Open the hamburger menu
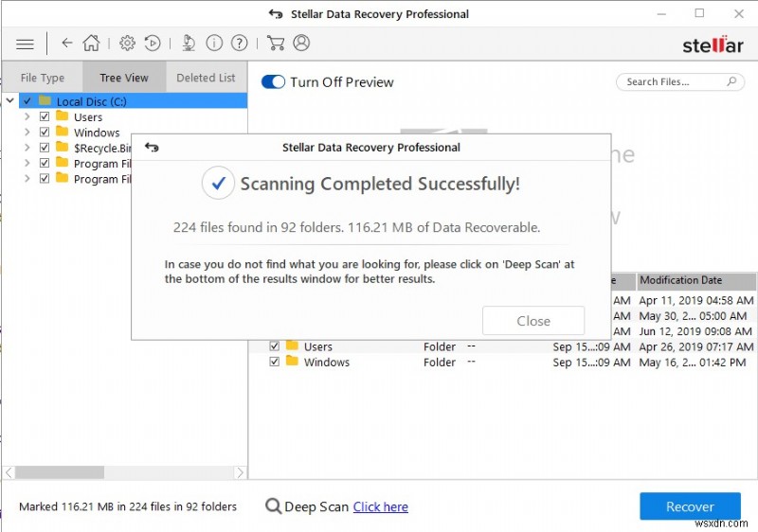 pyautogui.click(x=25, y=44)
